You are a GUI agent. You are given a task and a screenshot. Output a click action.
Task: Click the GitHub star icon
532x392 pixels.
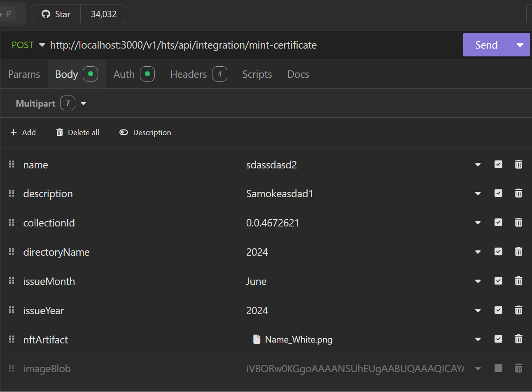[45, 14]
